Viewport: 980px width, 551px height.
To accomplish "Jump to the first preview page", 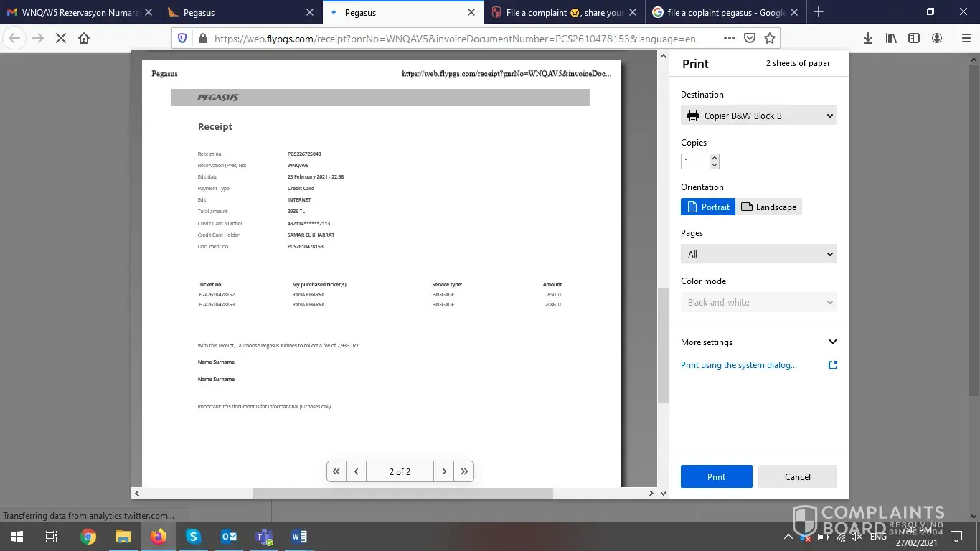I will (336, 471).
